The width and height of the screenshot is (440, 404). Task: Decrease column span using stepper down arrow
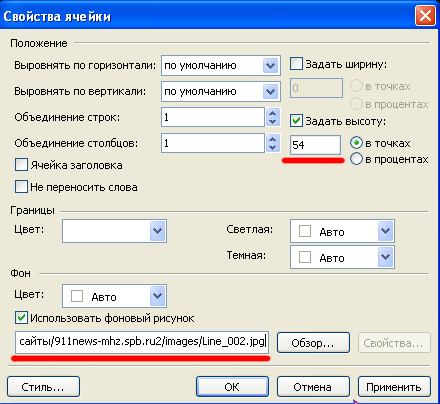pos(273,147)
